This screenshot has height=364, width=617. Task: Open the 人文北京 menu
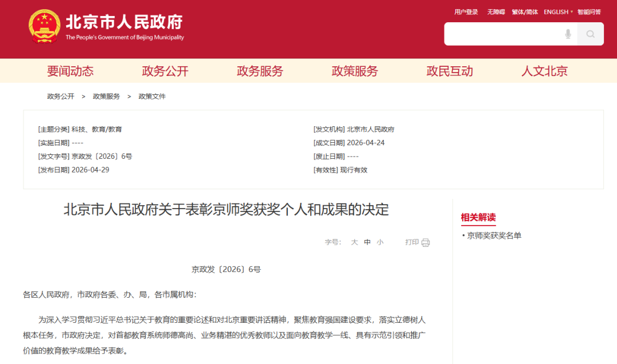(544, 71)
